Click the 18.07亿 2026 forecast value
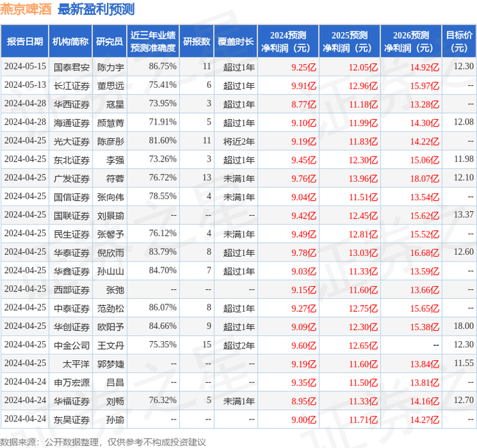This screenshot has width=477, height=448. pyautogui.click(x=425, y=178)
